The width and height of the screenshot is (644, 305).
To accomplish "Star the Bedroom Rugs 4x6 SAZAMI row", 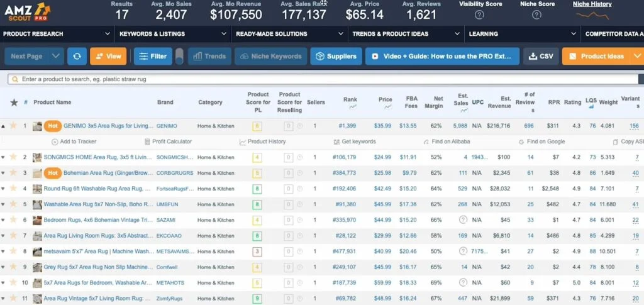I will click(13, 219).
